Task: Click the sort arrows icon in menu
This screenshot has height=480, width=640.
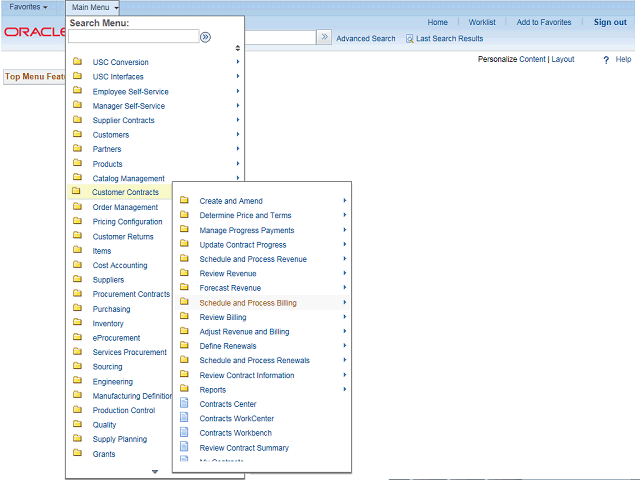Action: coord(237,48)
